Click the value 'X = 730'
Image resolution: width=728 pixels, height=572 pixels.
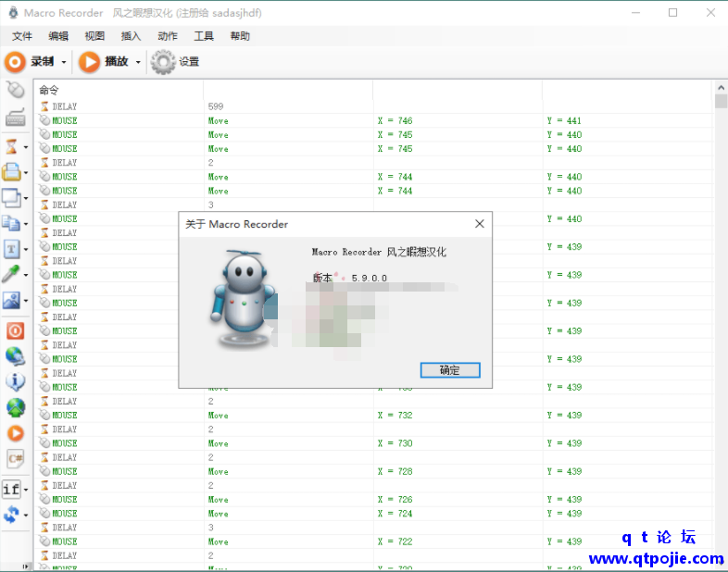(395, 443)
